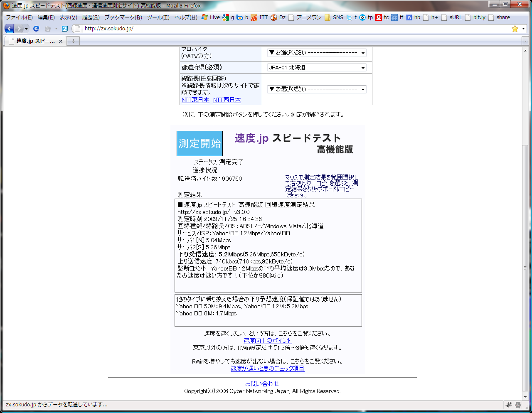
Task: Open the 'tp' bookmark
Action: tap(366, 17)
